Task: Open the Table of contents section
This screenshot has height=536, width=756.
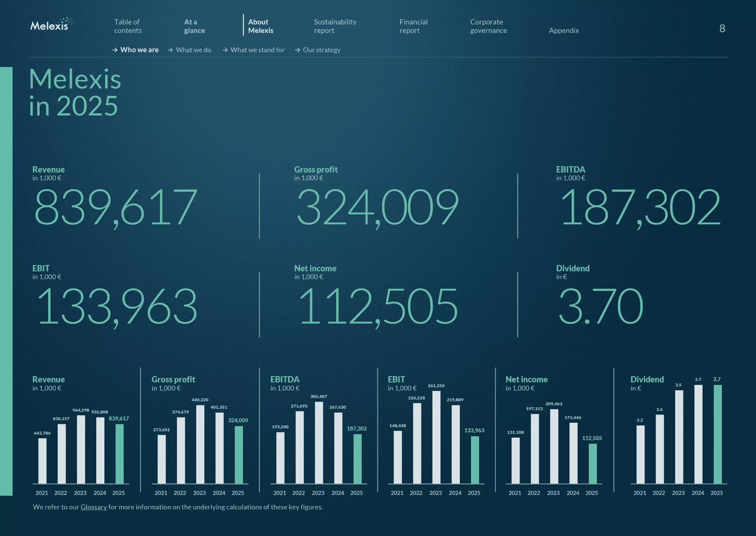Action: 128,26
